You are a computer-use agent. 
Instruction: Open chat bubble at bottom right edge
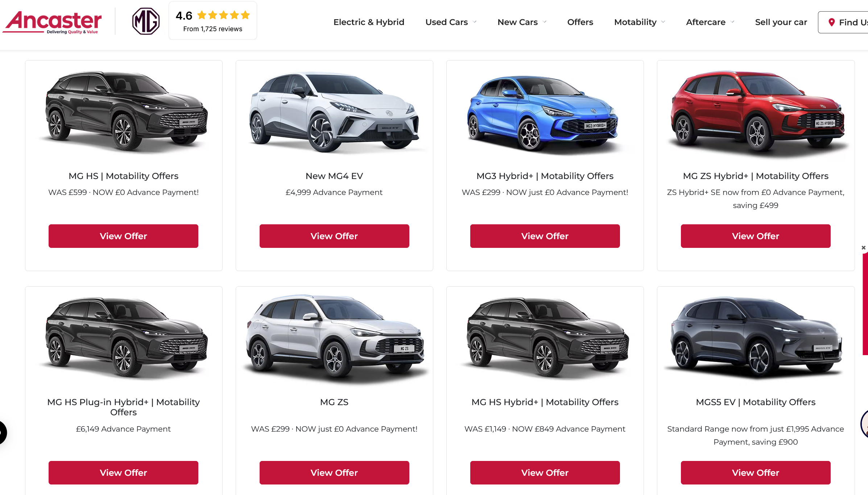click(x=864, y=424)
